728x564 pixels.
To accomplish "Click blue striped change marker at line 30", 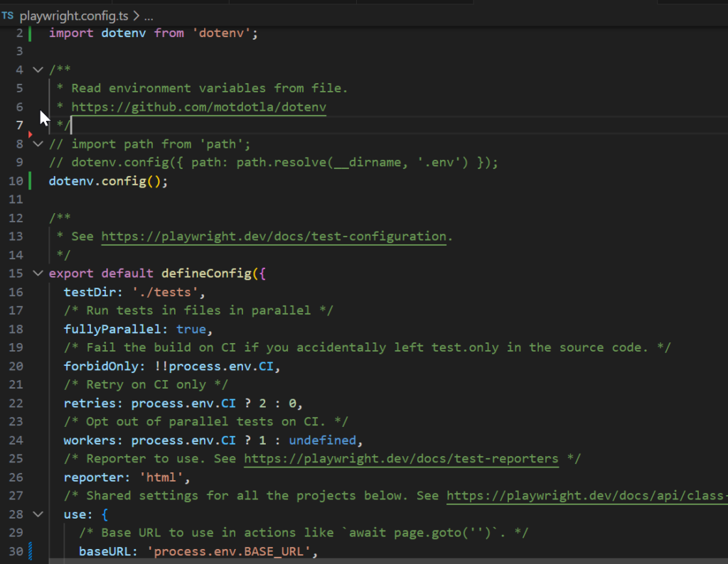I will (30, 551).
